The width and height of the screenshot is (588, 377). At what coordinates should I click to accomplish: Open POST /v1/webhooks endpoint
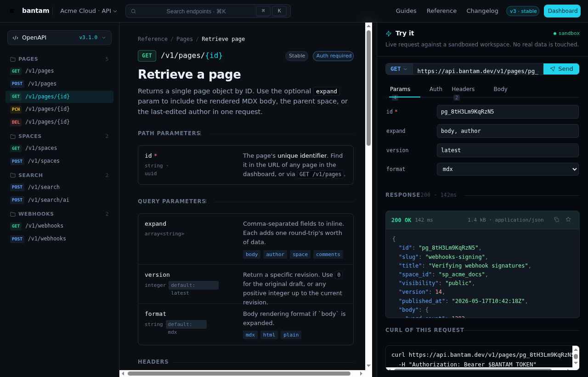coord(59,239)
